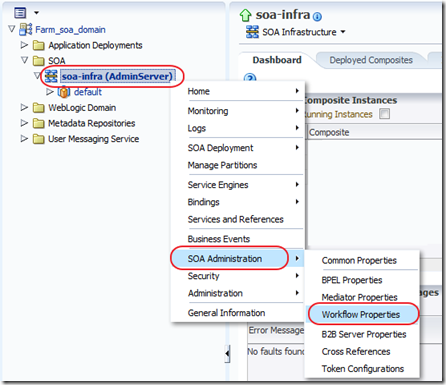Open dropdown arrow beside the view list icon
Screen dimensions: 446x385
click(x=36, y=13)
